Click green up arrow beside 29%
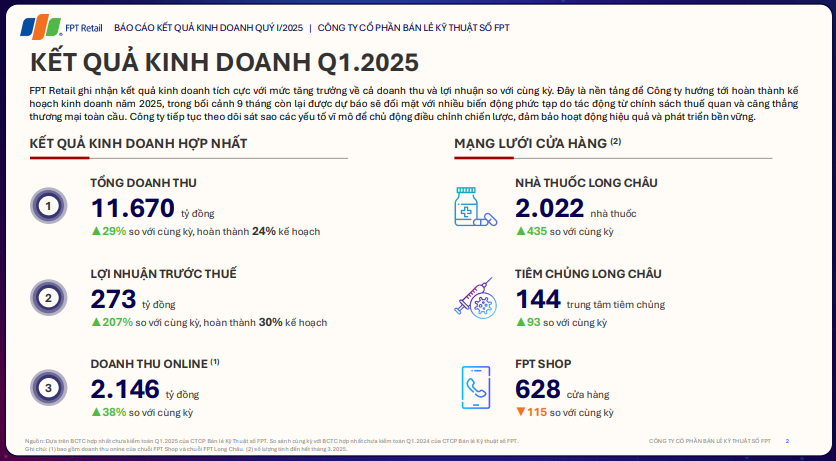Image resolution: width=836 pixels, height=461 pixels. pyautogui.click(x=96, y=231)
